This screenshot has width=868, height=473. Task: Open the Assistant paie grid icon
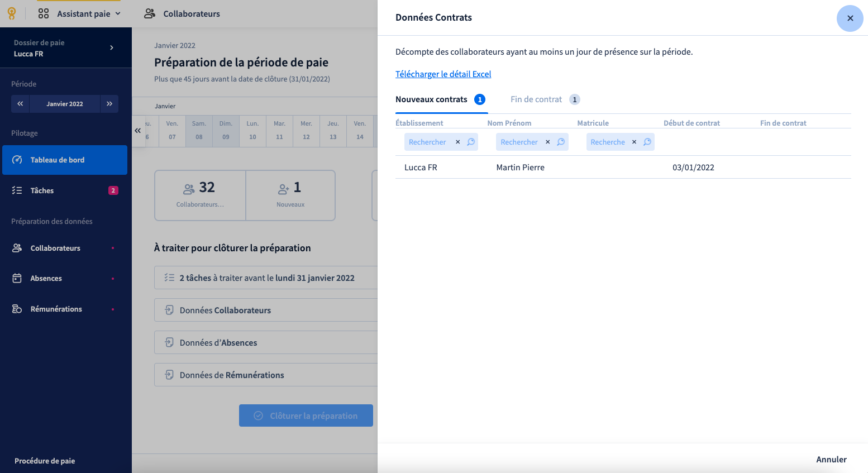click(x=43, y=13)
